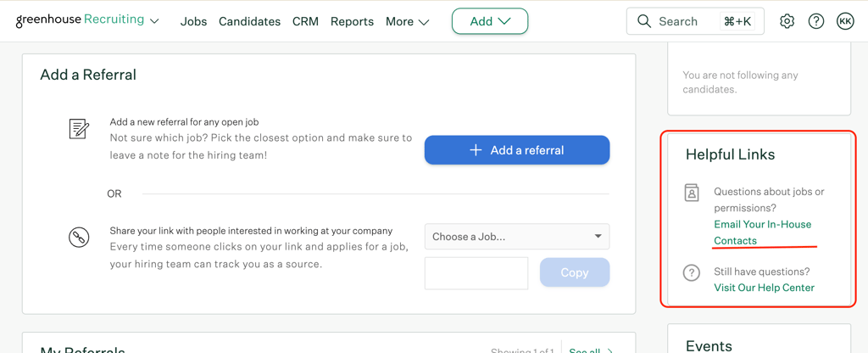Open the Candidates navigation item
This screenshot has height=353, width=868.
pos(250,21)
